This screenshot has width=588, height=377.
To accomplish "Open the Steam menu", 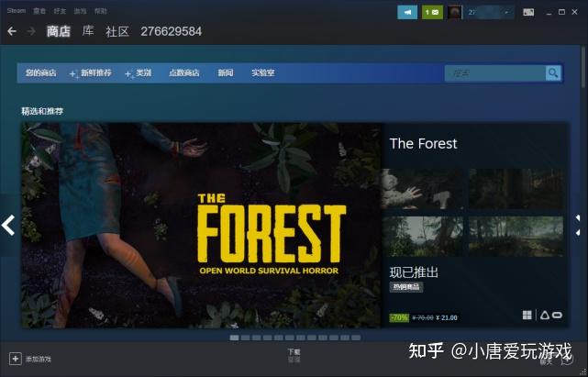I will click(17, 11).
